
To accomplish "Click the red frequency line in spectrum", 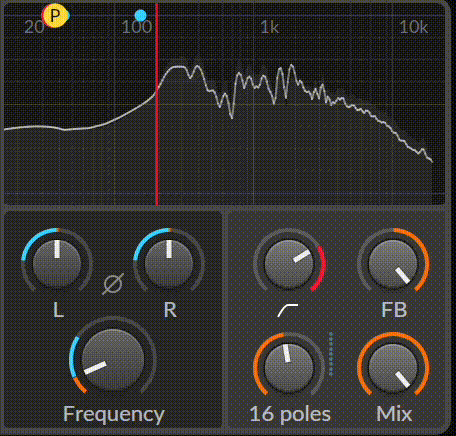I will [x=157, y=104].
